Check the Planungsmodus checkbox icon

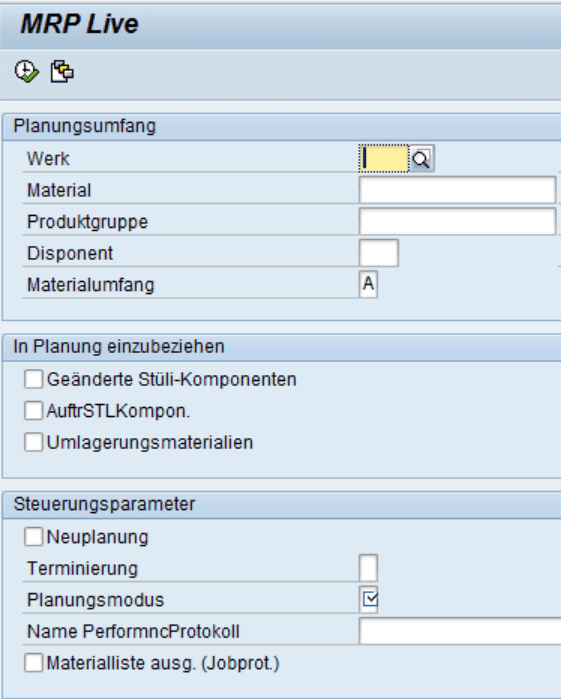[x=369, y=600]
